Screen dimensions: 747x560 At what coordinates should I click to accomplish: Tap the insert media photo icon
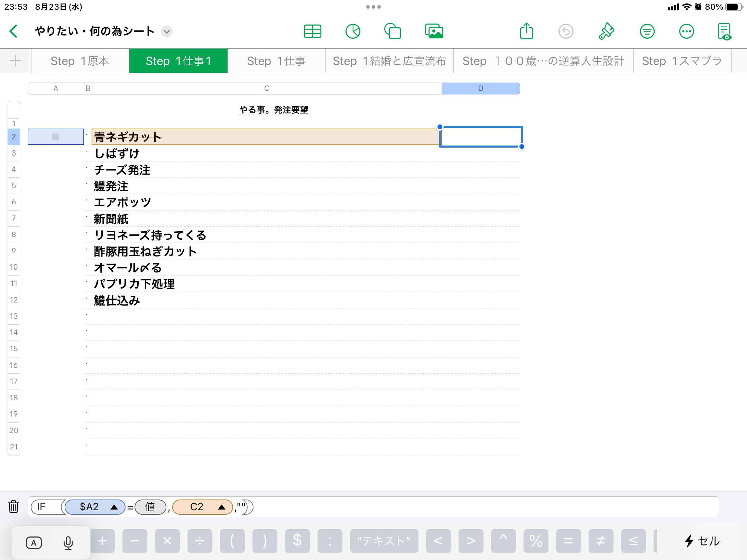pyautogui.click(x=434, y=31)
